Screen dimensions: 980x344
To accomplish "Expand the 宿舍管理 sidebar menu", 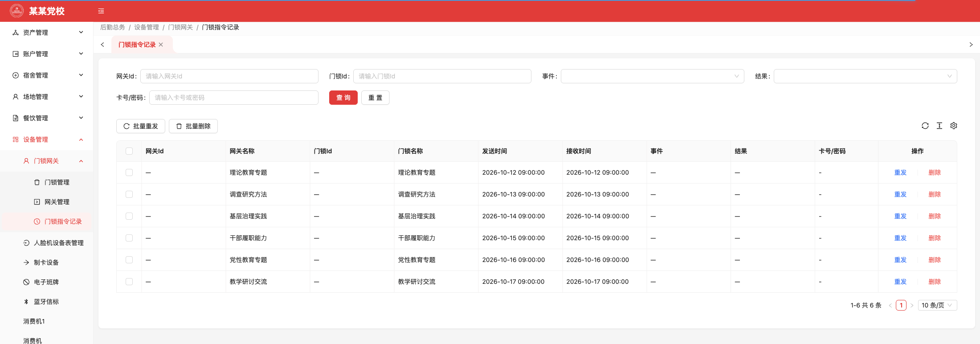I will pos(47,75).
